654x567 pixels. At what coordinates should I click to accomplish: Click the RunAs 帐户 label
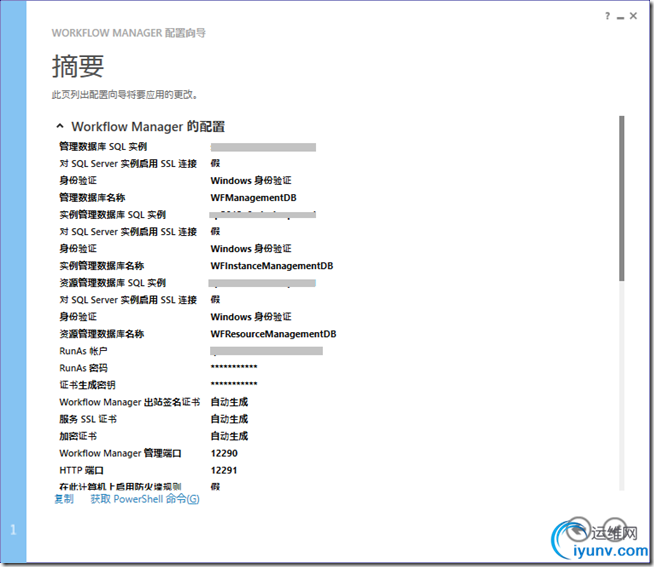(x=83, y=351)
